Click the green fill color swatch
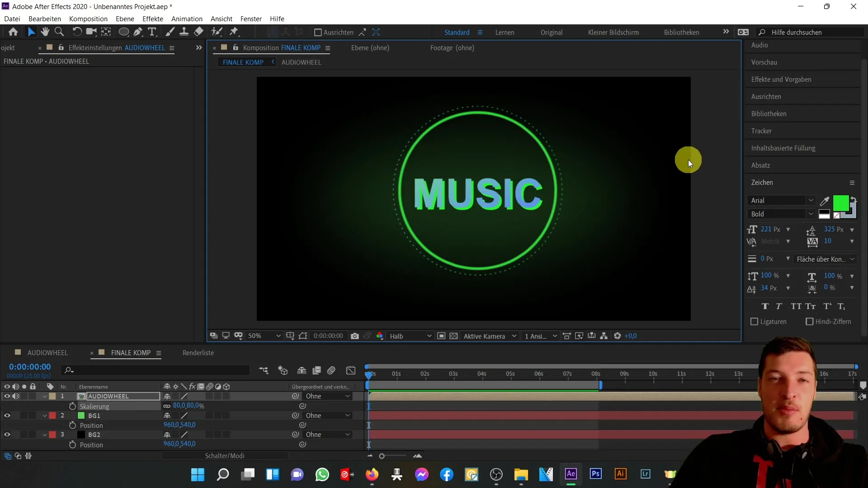This screenshot has height=488, width=868. (840, 203)
